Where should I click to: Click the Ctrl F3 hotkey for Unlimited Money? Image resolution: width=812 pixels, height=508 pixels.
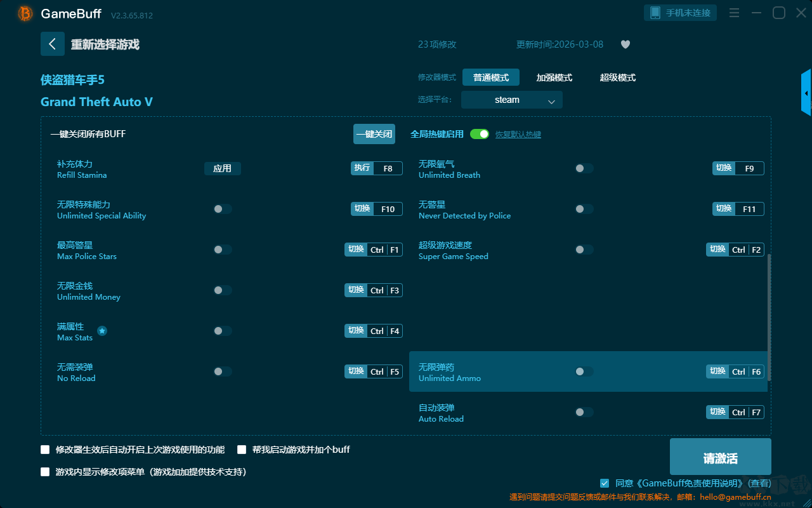point(374,290)
